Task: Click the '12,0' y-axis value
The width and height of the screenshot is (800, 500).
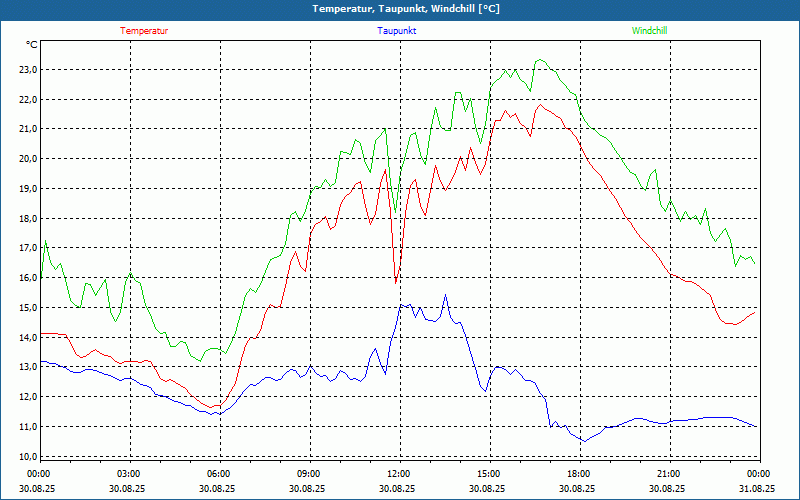Action: (28, 397)
